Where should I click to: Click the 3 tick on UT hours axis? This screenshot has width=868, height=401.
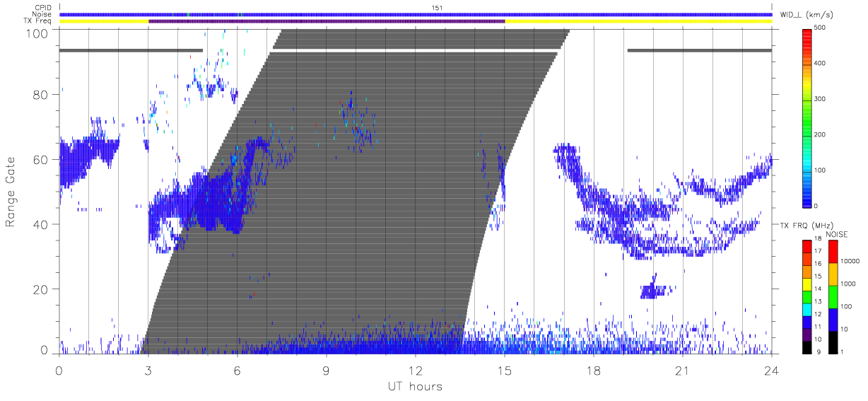[148, 370]
